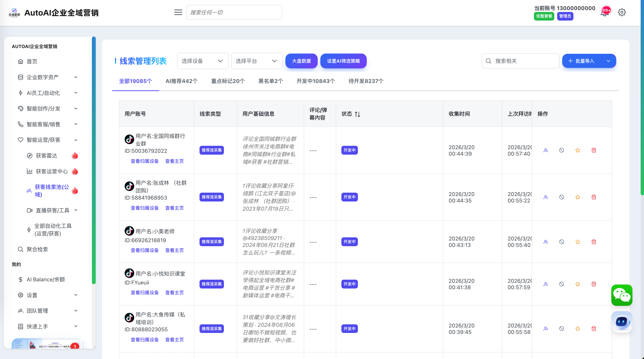Click the notification bell icon
Image resolution: width=644 pixels, height=359 pixels.
tap(604, 12)
